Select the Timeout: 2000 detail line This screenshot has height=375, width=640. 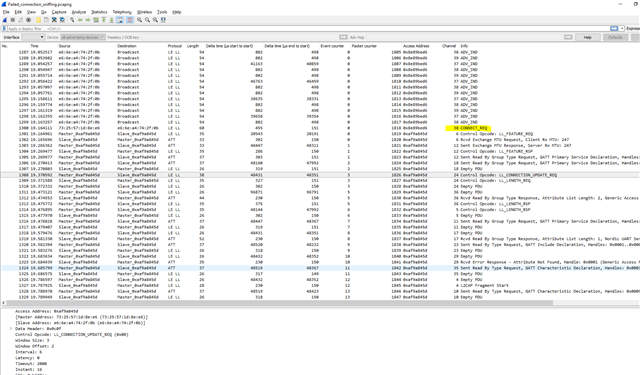31,364
